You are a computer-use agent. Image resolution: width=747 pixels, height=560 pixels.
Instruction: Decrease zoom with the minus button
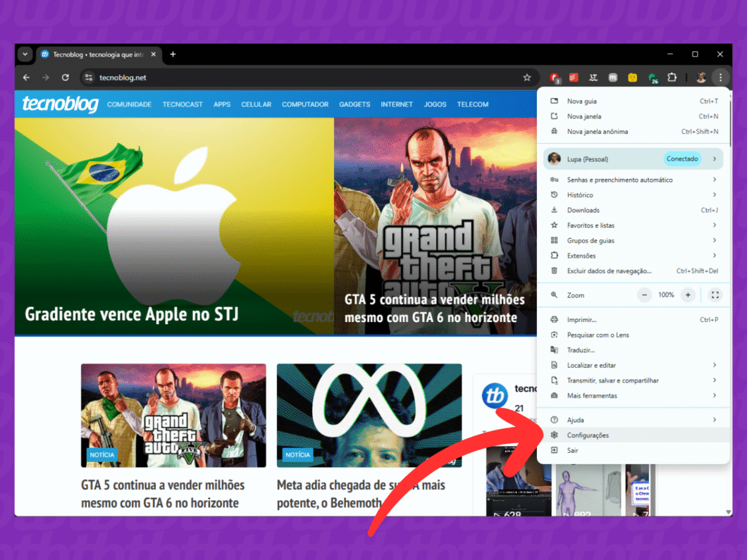(x=644, y=295)
